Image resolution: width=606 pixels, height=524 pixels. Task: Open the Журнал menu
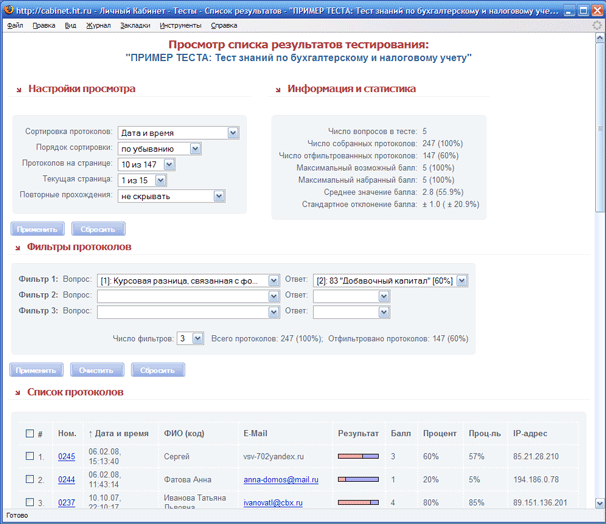[98, 26]
